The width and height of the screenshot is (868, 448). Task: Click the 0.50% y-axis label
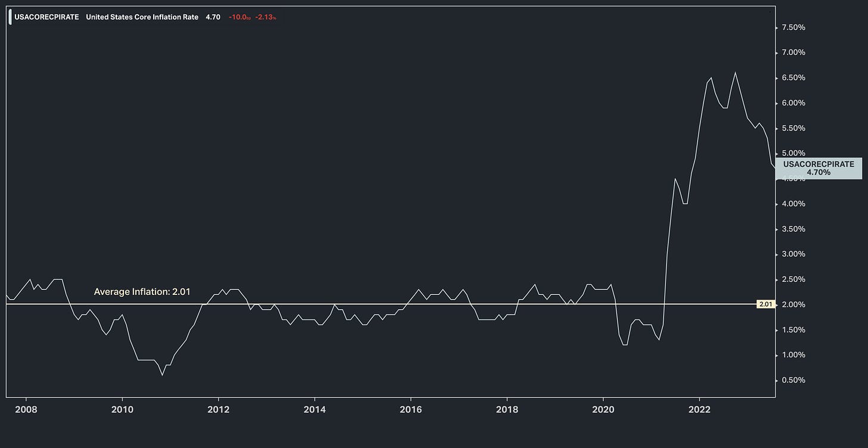click(x=792, y=380)
